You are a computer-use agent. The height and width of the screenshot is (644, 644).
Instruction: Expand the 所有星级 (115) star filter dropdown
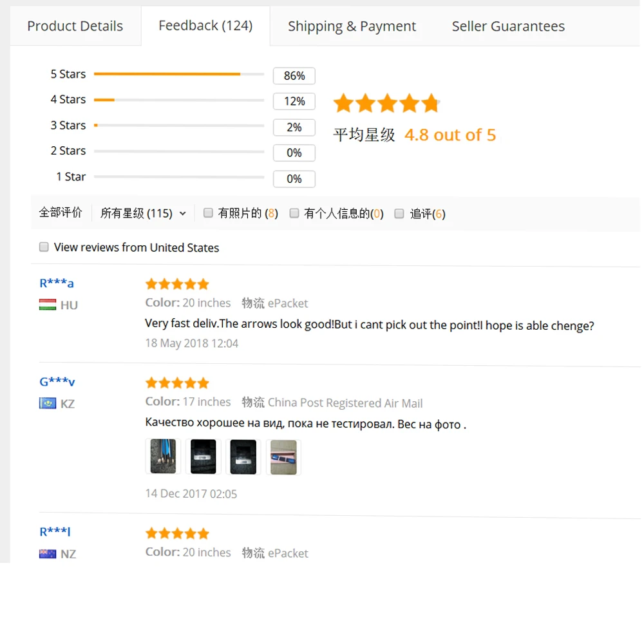tap(143, 213)
